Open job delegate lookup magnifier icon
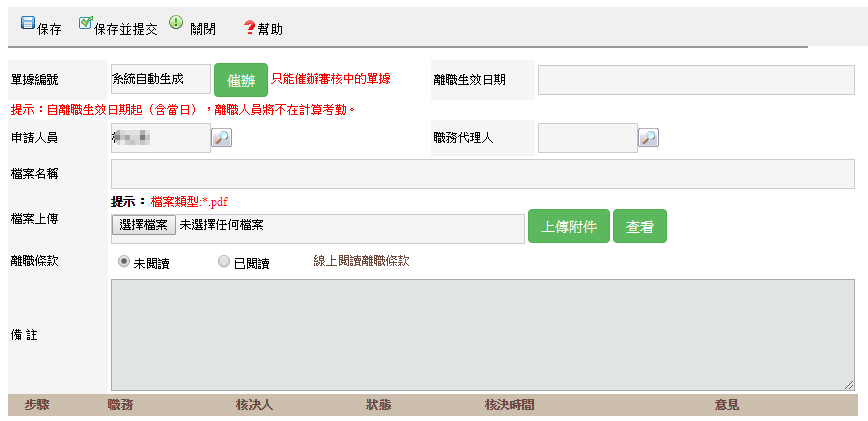868x421 pixels. pos(649,137)
